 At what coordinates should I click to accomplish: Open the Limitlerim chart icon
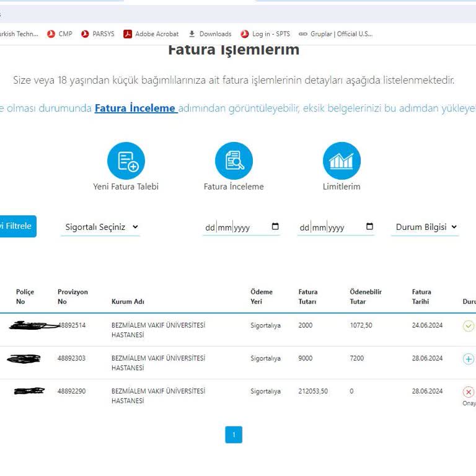point(342,161)
